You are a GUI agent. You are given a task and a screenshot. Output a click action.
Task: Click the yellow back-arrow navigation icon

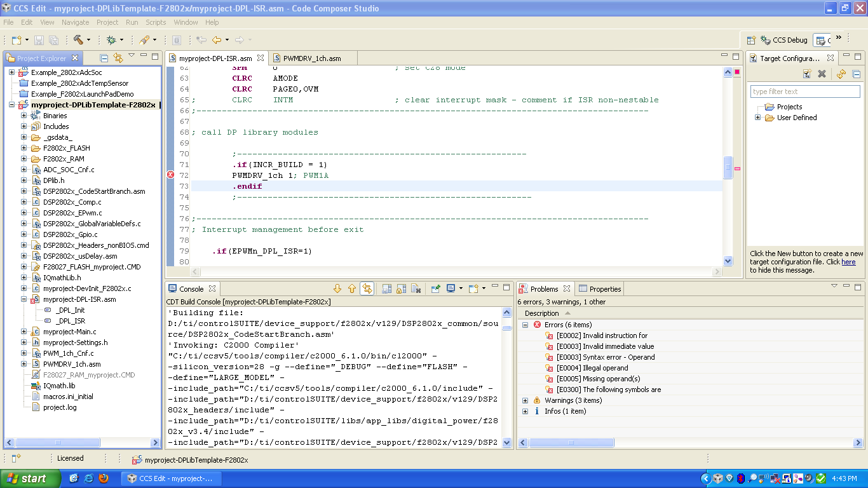(217, 40)
